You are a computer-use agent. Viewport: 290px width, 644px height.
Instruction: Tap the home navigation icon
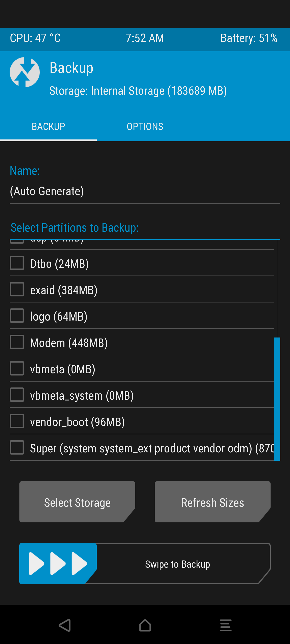[x=145, y=625]
